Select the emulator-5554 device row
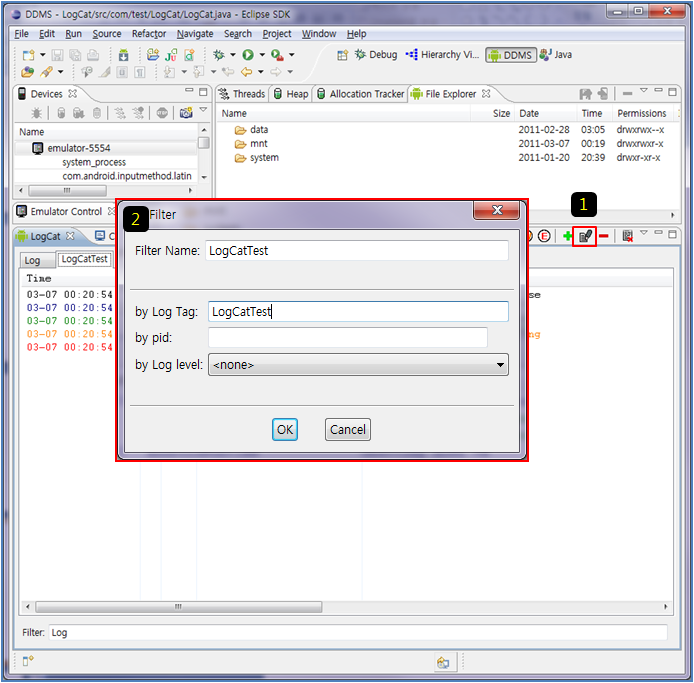 click(x=105, y=148)
